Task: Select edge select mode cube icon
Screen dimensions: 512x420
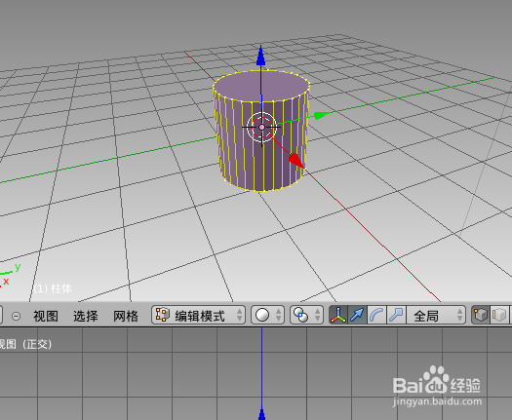Action: click(x=499, y=315)
